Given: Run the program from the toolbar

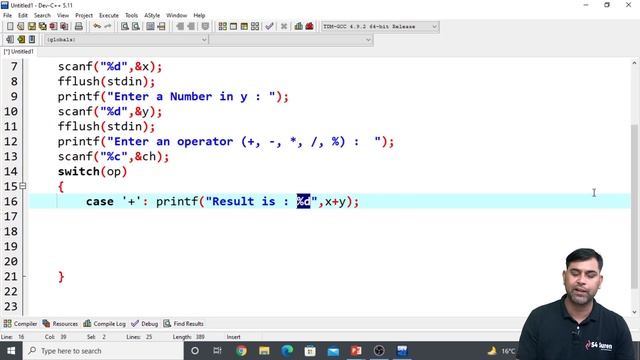Looking at the screenshot, I should pos(233,27).
